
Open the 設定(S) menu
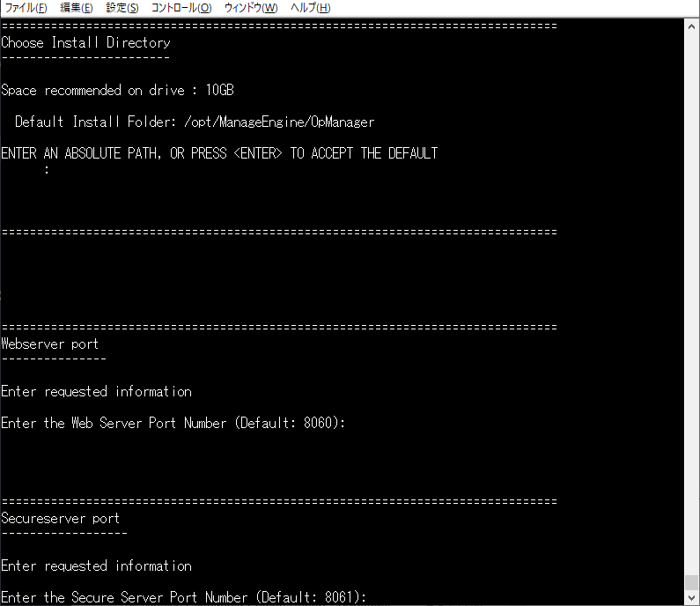(122, 8)
